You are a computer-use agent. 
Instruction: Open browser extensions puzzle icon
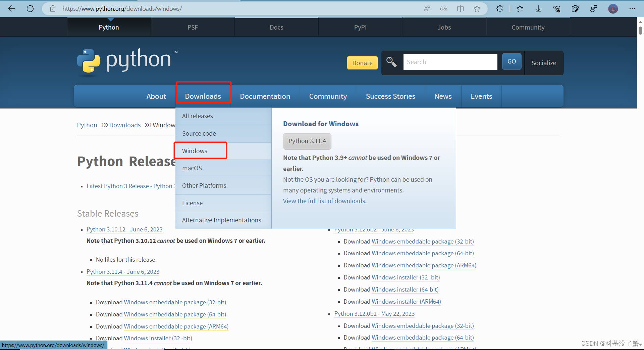point(499,9)
